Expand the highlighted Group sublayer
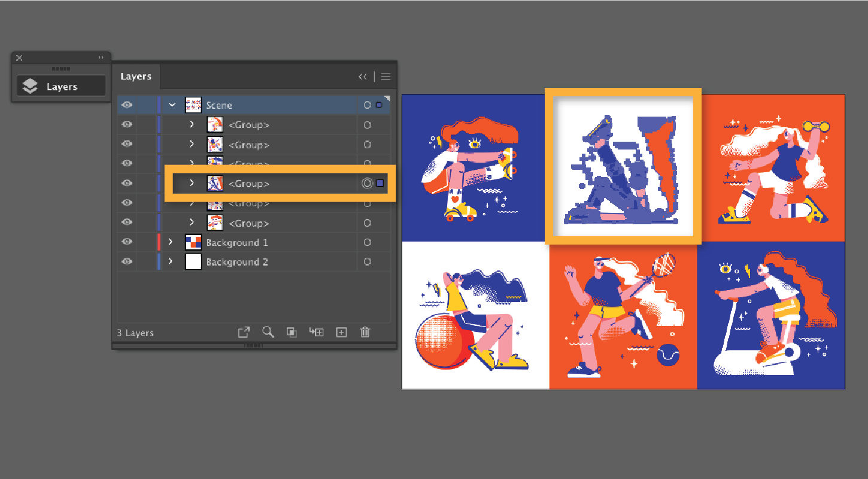 [x=191, y=184]
